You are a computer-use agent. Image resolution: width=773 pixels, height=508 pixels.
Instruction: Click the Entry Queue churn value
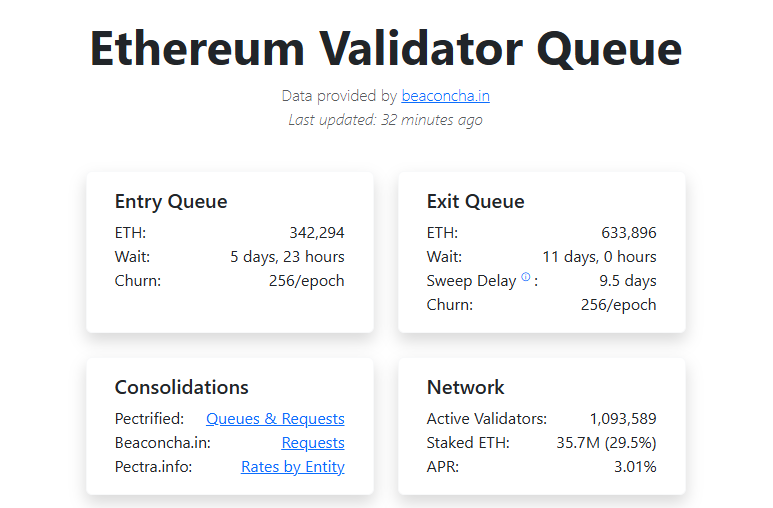(x=306, y=281)
